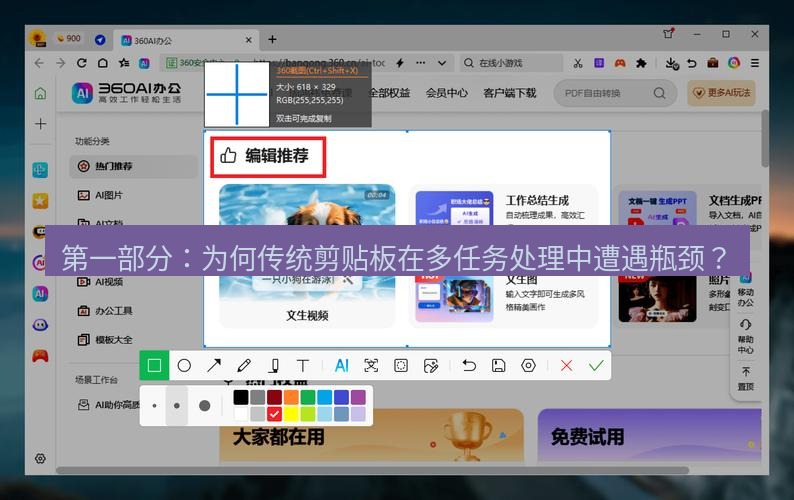
Task: Open the game controller extension
Action: pos(620,63)
